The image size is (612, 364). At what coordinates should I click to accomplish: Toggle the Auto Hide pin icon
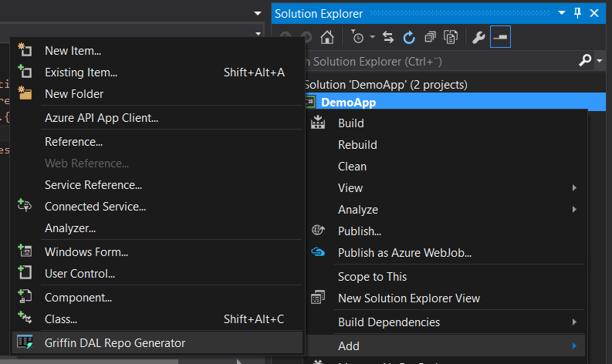click(577, 13)
